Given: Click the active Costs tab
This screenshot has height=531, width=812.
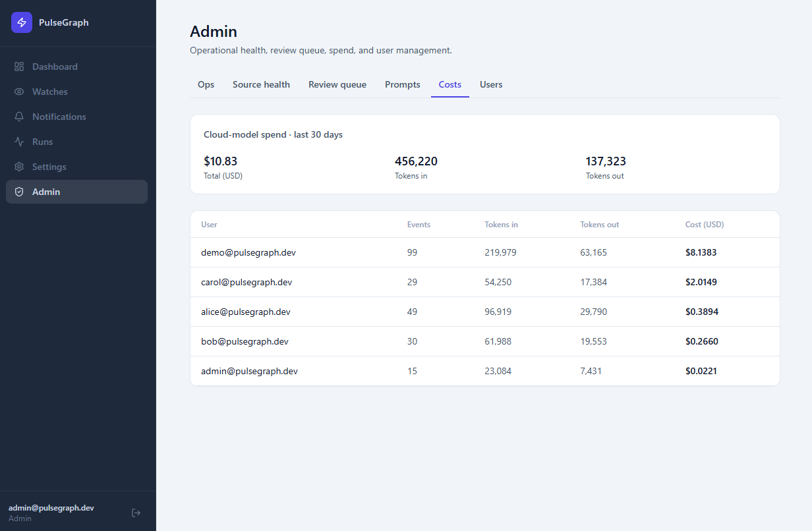Looking at the screenshot, I should point(450,85).
